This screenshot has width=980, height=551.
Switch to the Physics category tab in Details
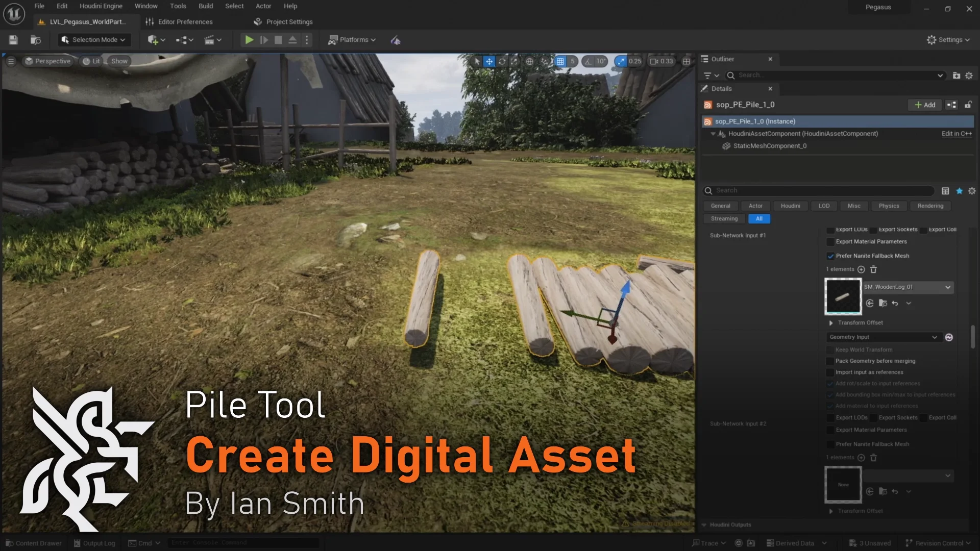(889, 206)
